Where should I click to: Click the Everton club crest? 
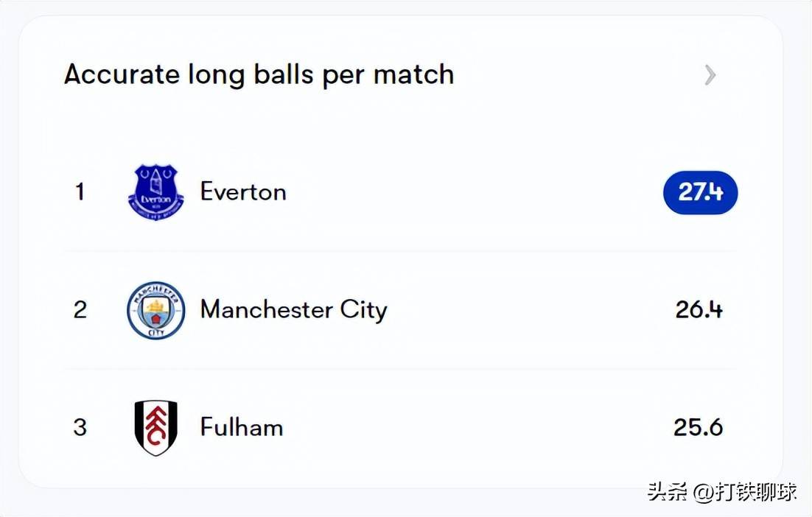point(155,192)
